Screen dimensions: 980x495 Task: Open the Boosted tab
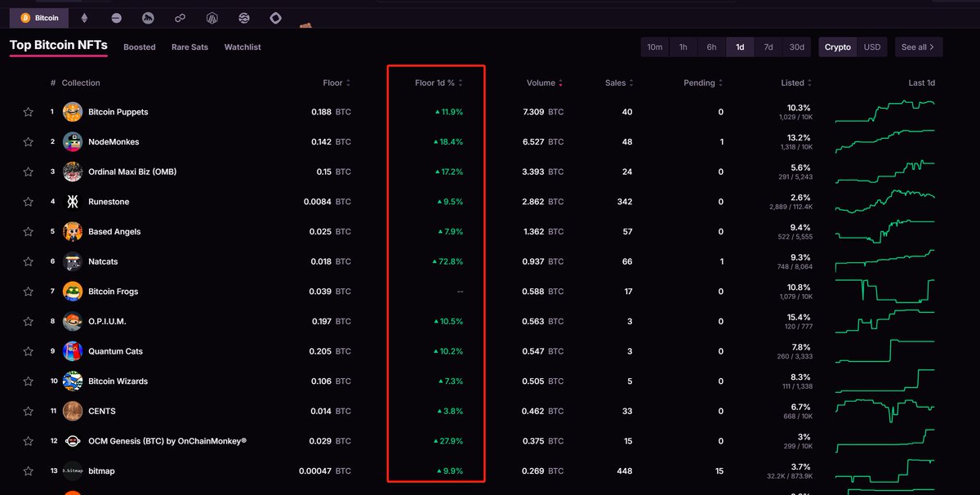pos(140,47)
